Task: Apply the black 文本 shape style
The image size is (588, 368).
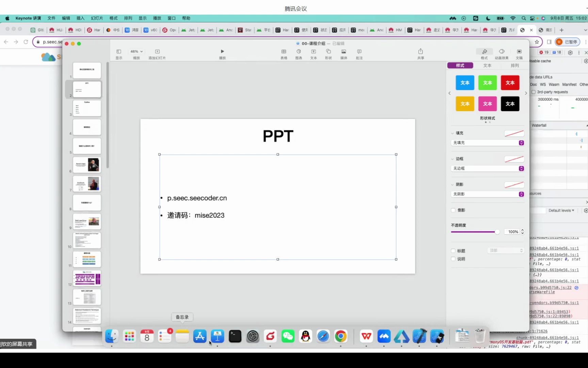Action: click(510, 104)
